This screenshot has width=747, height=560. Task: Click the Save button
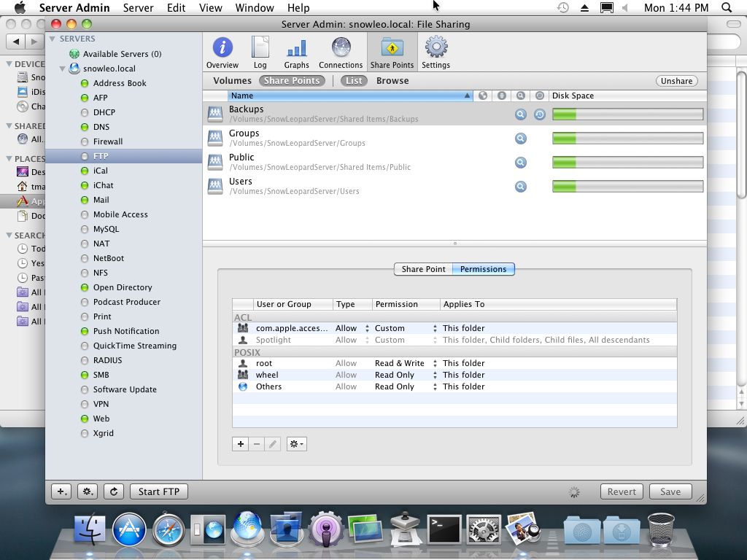click(670, 491)
